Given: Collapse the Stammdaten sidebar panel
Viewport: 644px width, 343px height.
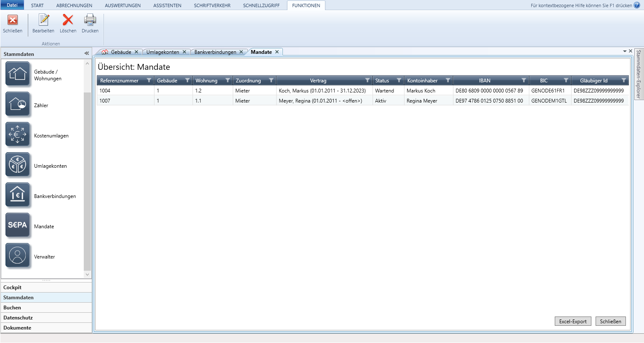Looking at the screenshot, I should click(86, 53).
